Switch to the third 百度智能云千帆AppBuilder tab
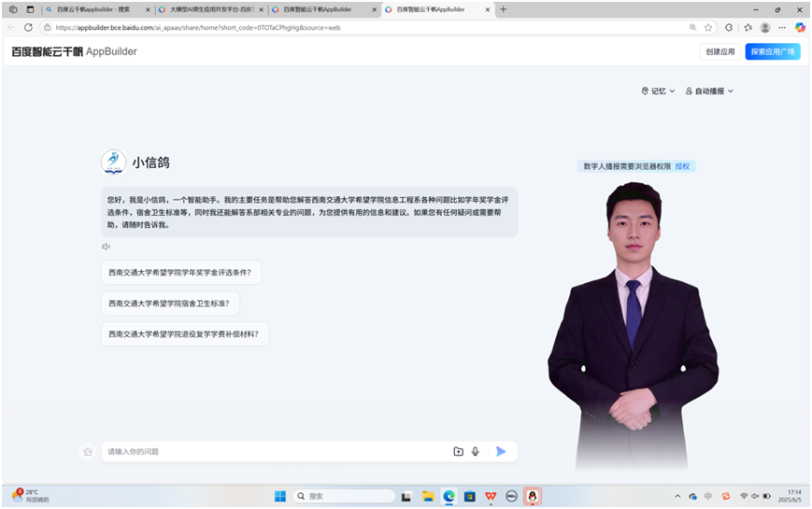This screenshot has width=812, height=509. click(x=323, y=9)
